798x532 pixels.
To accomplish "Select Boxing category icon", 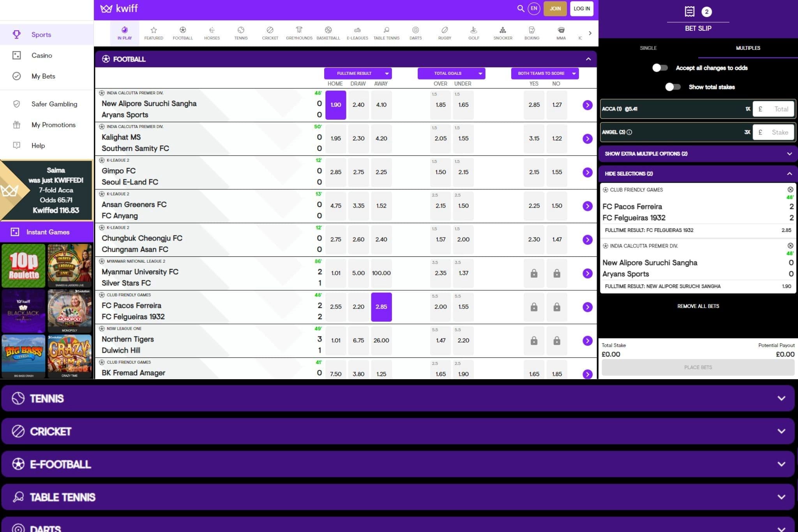I will (532, 33).
